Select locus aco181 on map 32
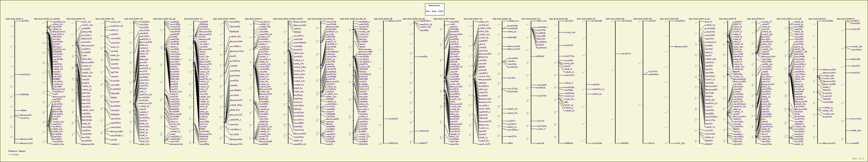 (x=511, y=78)
